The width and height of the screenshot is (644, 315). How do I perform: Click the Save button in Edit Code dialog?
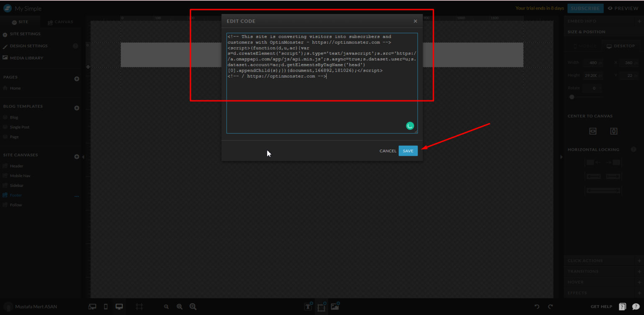pos(408,151)
